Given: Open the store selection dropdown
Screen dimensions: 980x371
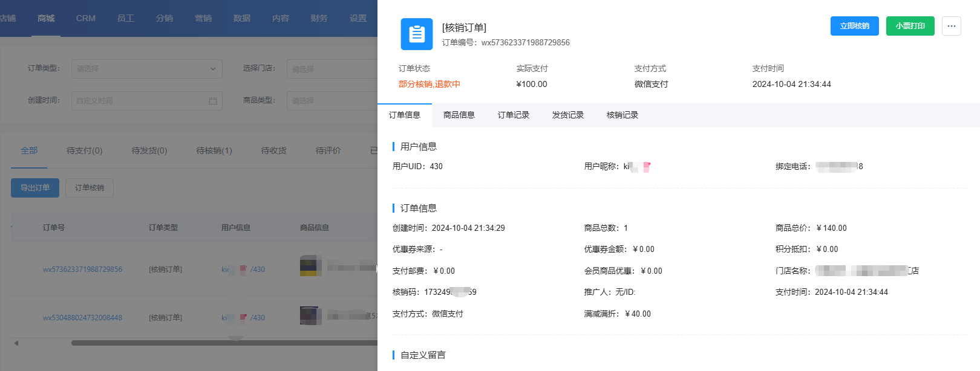Looking at the screenshot, I should point(332,69).
